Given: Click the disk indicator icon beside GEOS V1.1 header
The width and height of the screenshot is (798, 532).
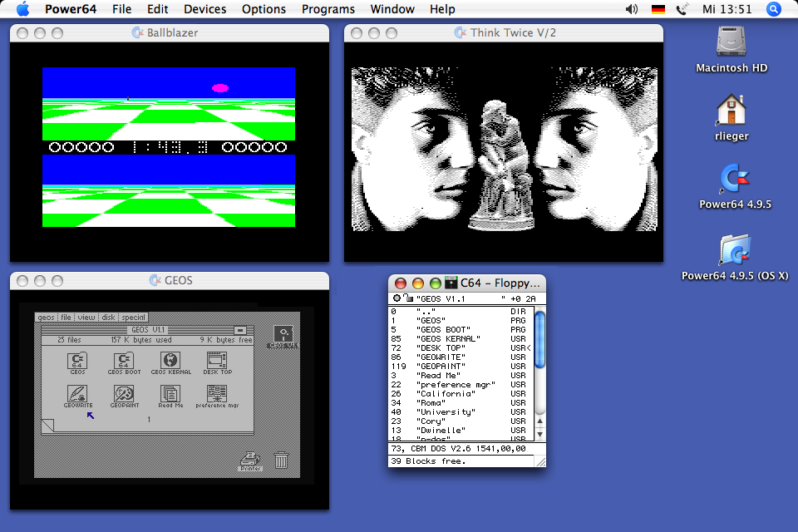Looking at the screenshot, I should click(397, 298).
